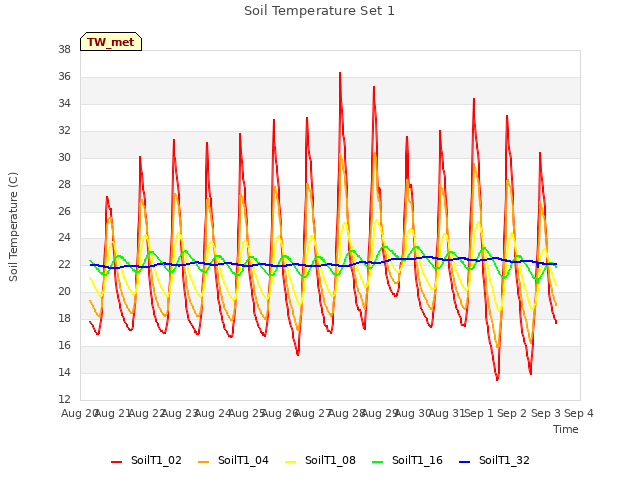Click the 24 y-axis tick label
Image resolution: width=640 pixels, height=480 pixels.
tap(64, 238)
